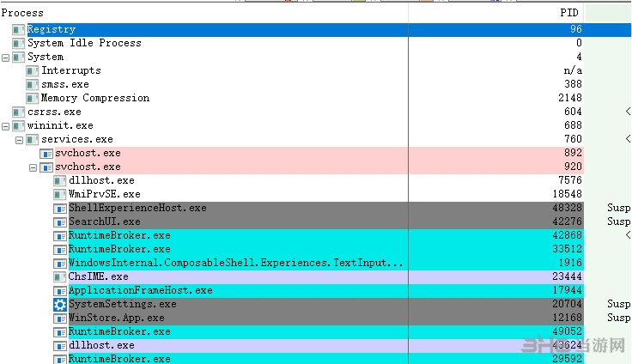Click the Memory Compression process icon

tap(32, 98)
